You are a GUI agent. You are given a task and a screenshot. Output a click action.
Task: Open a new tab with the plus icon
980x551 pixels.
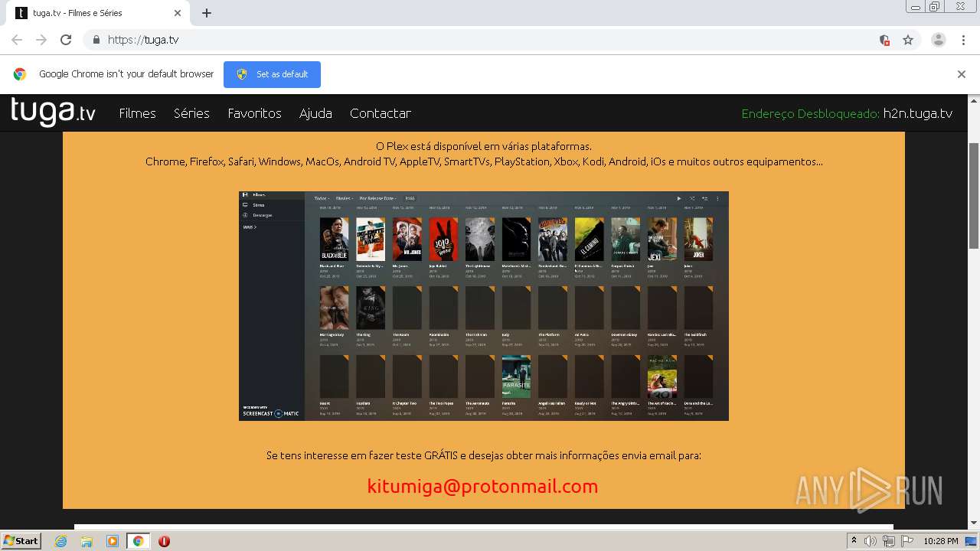point(207,13)
